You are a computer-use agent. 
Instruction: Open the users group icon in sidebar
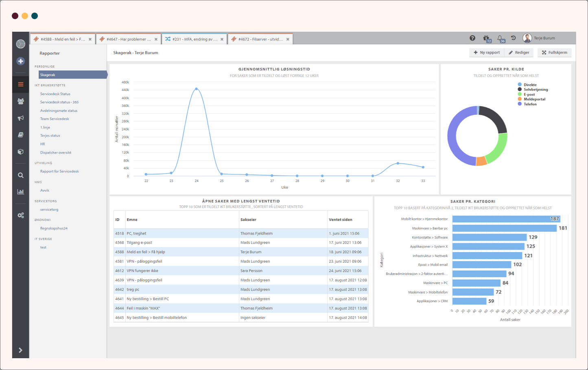pos(21,101)
